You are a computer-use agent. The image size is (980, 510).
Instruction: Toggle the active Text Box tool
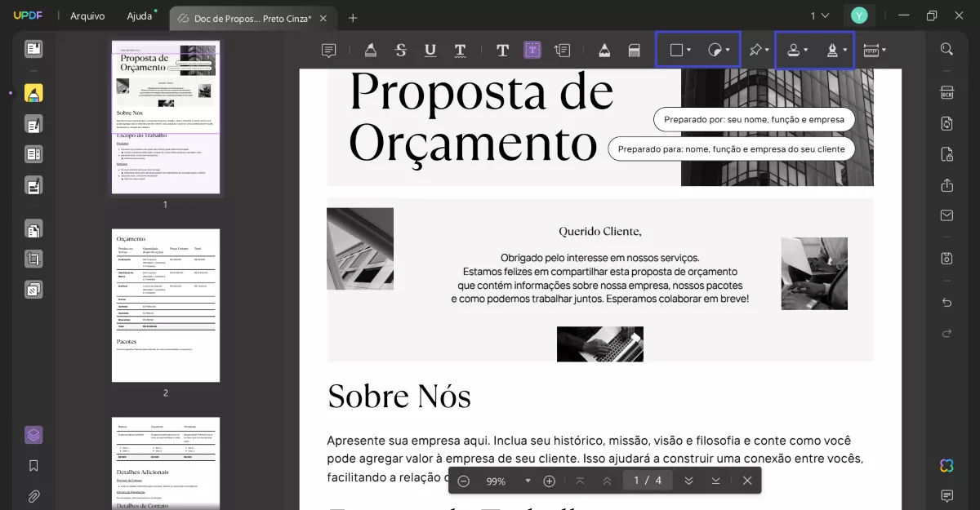pos(532,50)
